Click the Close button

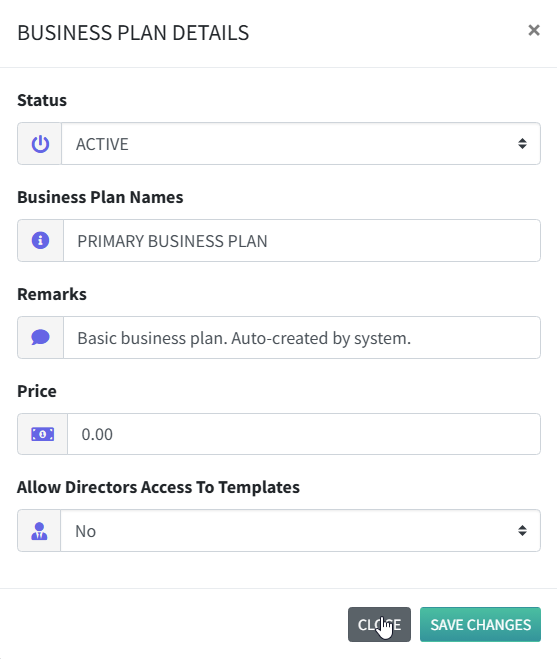click(379, 625)
